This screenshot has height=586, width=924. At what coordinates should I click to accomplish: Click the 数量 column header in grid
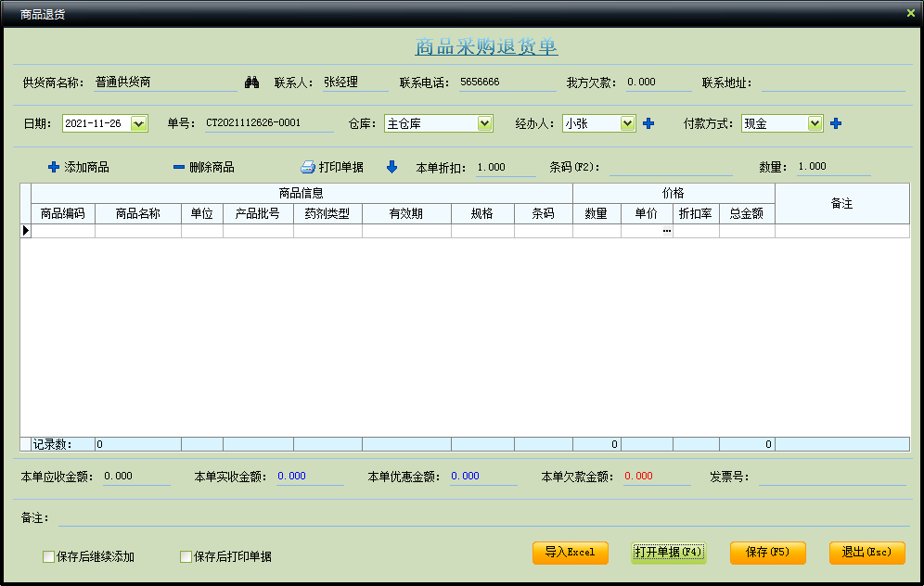click(597, 214)
